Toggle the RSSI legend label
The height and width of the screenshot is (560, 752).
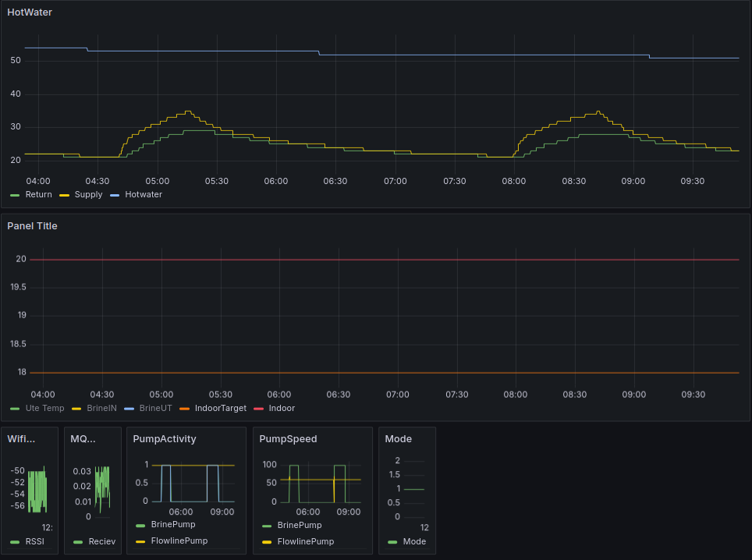34,541
